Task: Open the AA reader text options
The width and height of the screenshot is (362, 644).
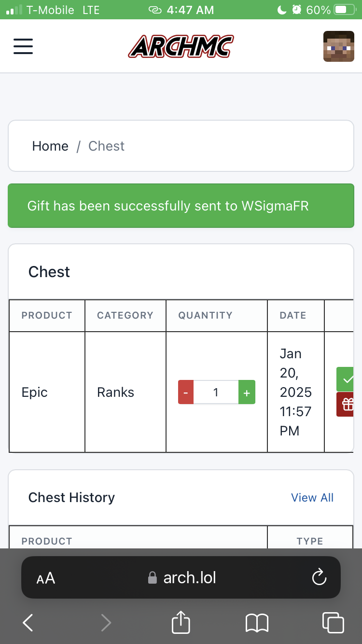Action: 46,578
